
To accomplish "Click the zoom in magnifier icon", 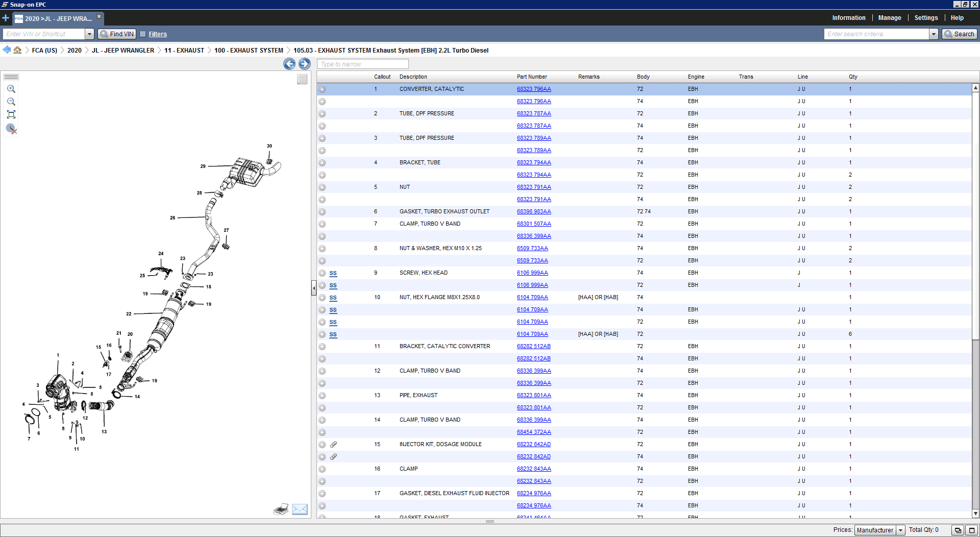I will 11,89.
